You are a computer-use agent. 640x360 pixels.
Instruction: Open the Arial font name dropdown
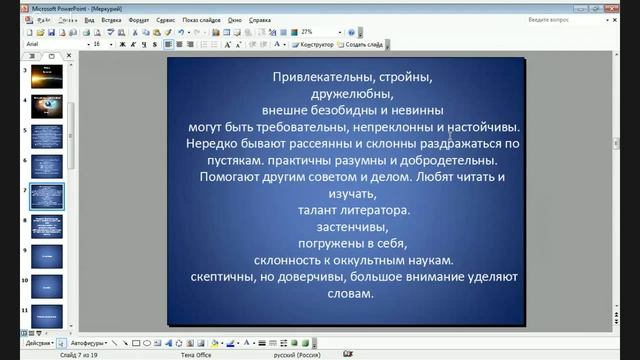tap(89, 44)
